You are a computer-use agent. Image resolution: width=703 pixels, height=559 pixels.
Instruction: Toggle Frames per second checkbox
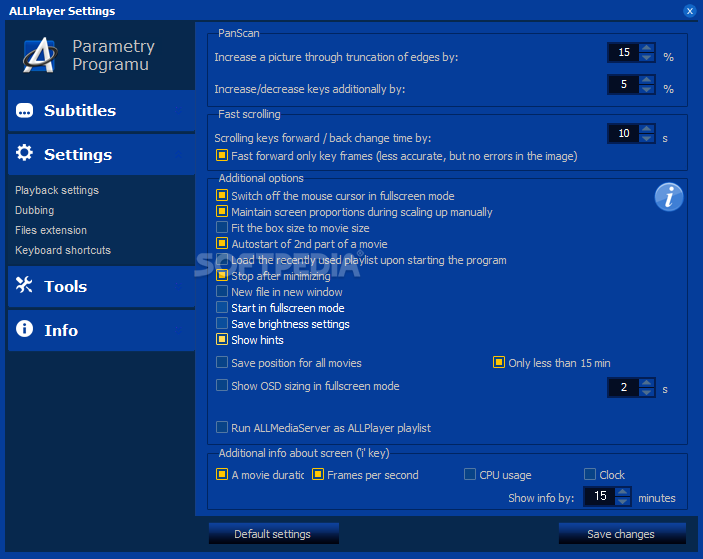(318, 474)
